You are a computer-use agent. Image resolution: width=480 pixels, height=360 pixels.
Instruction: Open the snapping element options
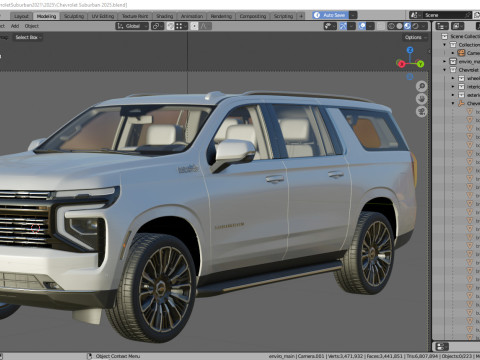[x=181, y=26]
